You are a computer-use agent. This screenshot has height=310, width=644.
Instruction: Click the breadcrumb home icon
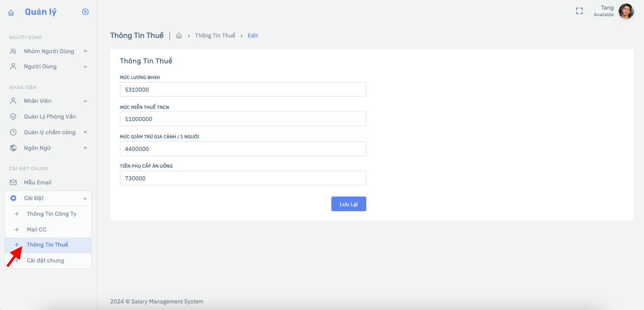pyautogui.click(x=179, y=36)
